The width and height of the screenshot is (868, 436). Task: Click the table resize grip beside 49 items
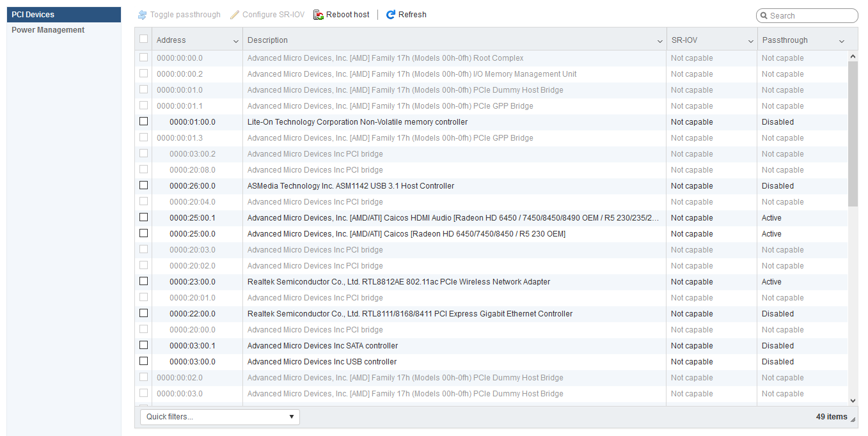coord(853,419)
